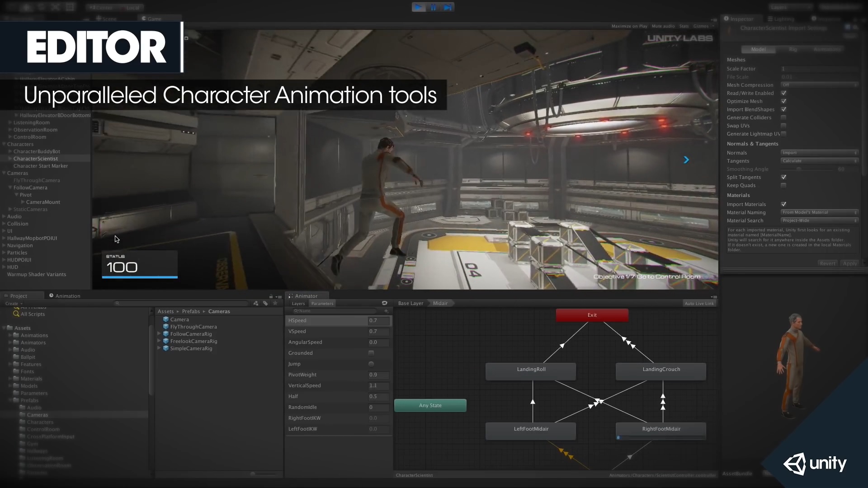Screen dimensions: 868x488
Task: Collapse the FollowCamera hierarchy item
Action: point(10,188)
